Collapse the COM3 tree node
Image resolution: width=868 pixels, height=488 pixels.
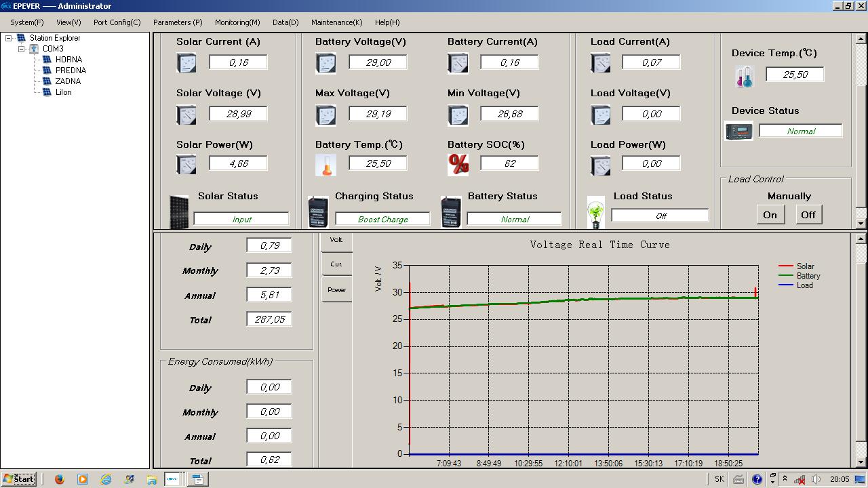pos(22,49)
